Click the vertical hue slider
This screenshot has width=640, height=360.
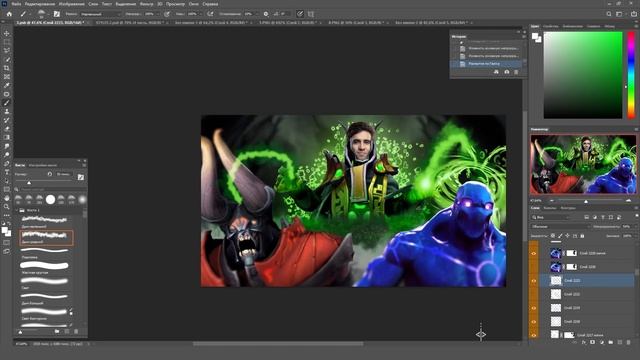(x=631, y=76)
